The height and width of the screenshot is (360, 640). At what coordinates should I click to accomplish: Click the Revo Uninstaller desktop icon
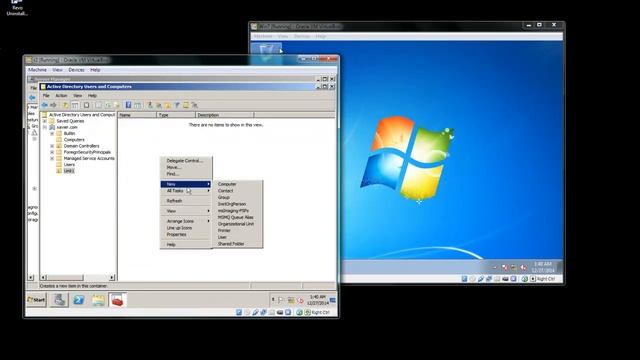point(17,8)
